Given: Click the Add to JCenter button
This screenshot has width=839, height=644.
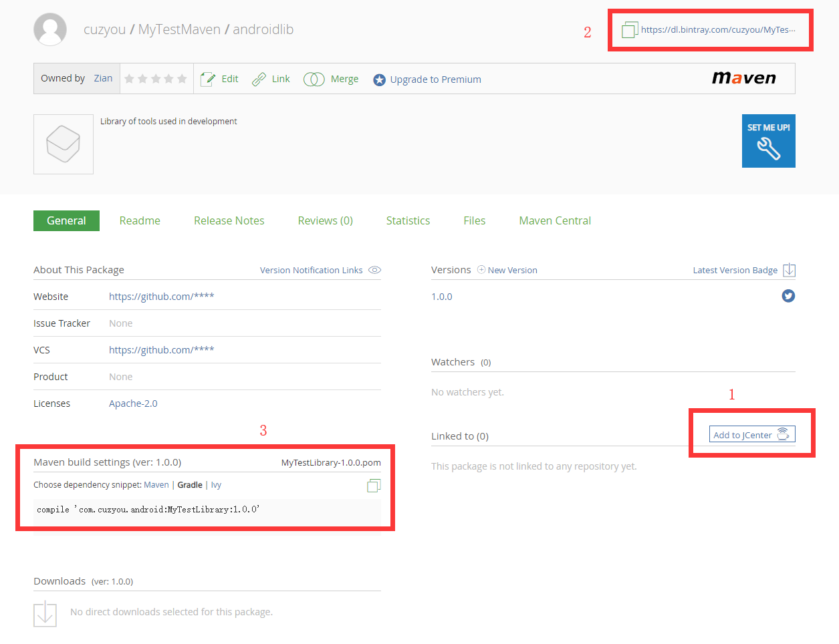Looking at the screenshot, I should (751, 434).
